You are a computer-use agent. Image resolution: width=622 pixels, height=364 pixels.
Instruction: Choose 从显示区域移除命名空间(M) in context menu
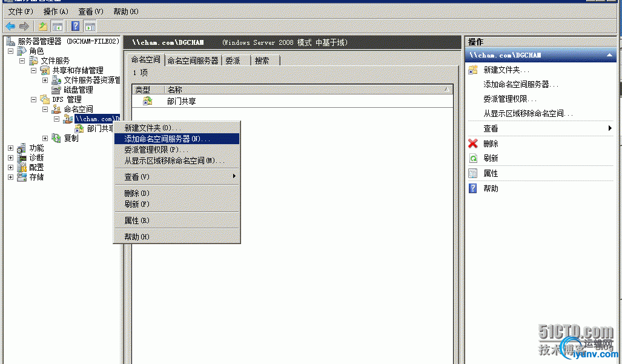click(177, 160)
